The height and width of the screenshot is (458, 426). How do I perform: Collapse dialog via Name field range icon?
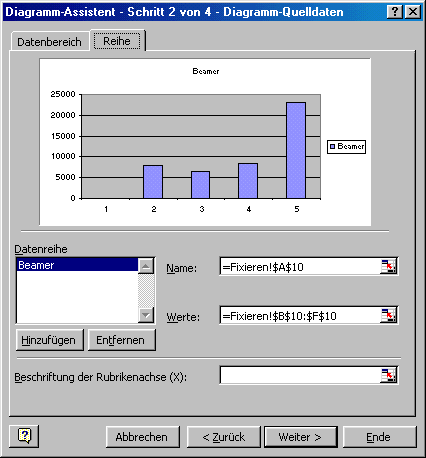tap(388, 267)
